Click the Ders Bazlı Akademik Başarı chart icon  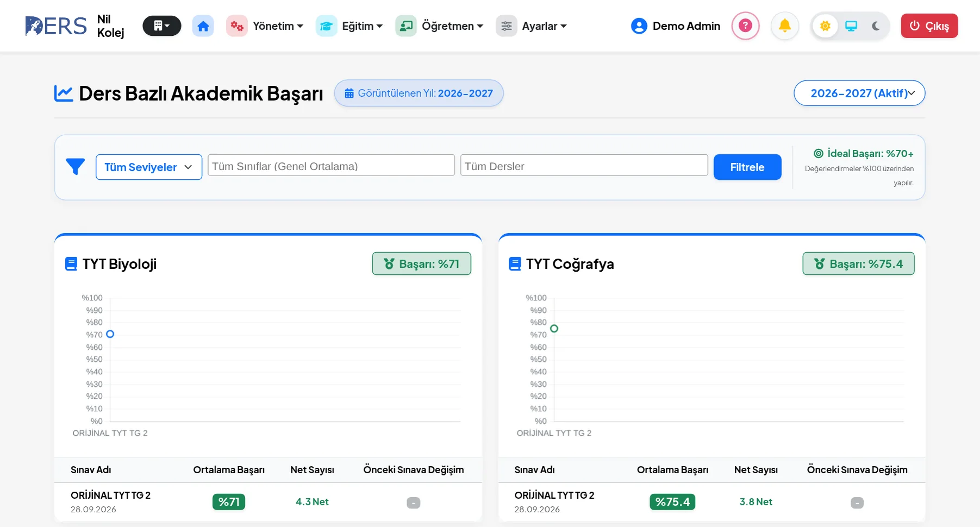coord(64,93)
